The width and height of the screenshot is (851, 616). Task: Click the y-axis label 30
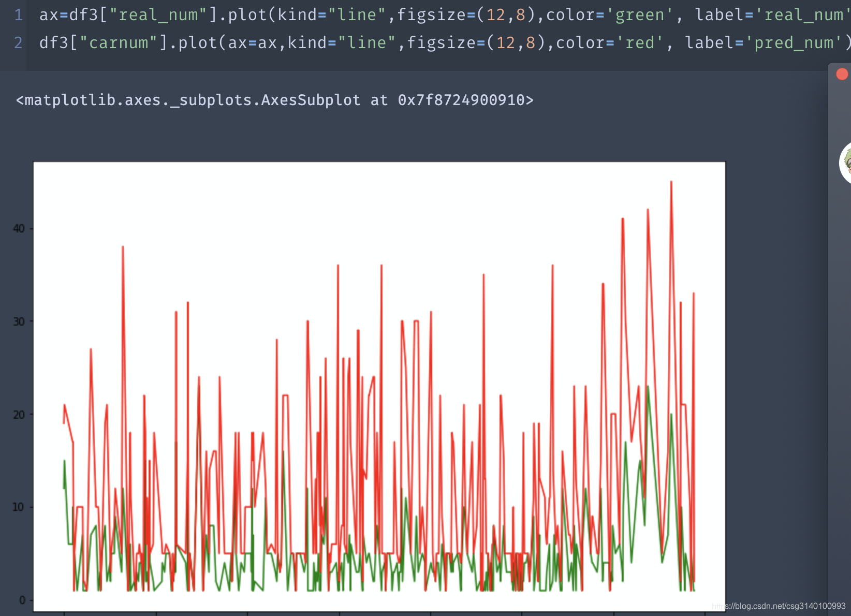(19, 321)
